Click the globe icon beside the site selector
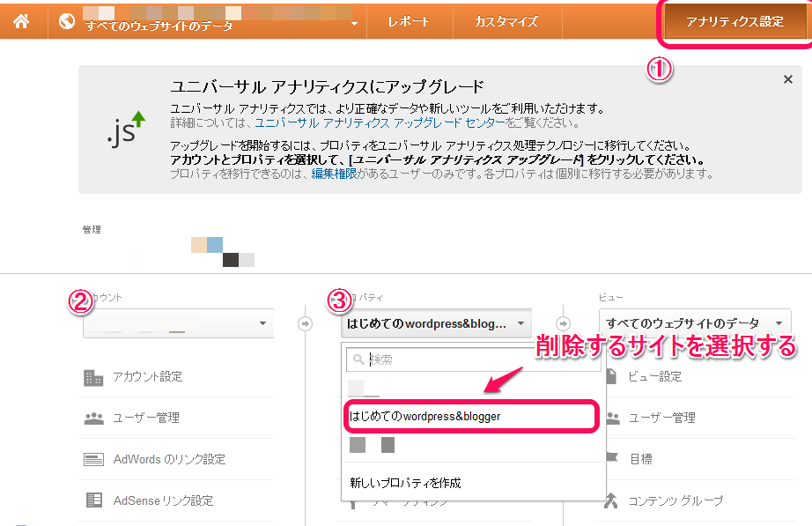Viewport: 812px width, 526px height. pyautogui.click(x=67, y=21)
